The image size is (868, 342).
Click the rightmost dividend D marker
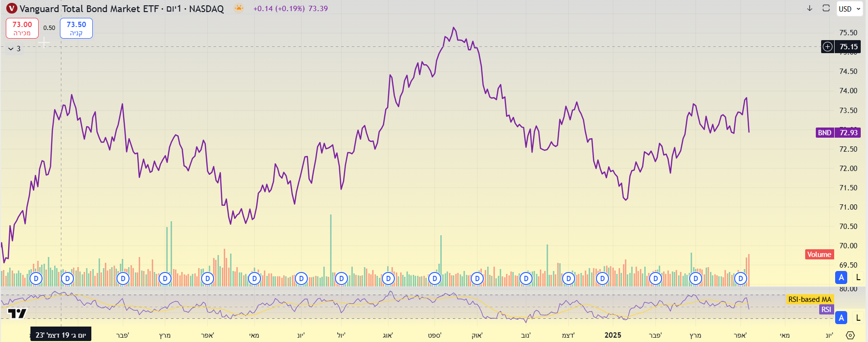pyautogui.click(x=740, y=279)
